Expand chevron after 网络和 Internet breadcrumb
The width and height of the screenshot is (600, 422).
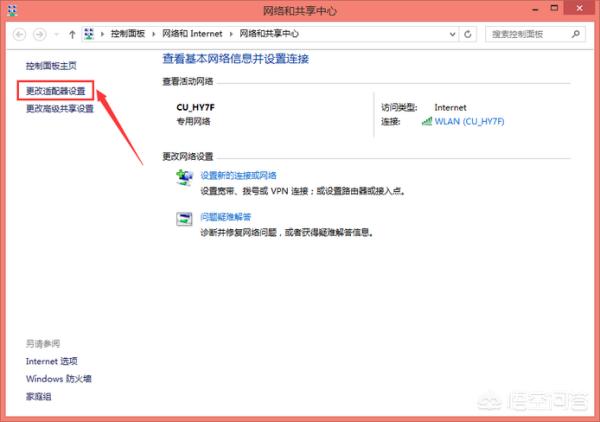coord(231,34)
